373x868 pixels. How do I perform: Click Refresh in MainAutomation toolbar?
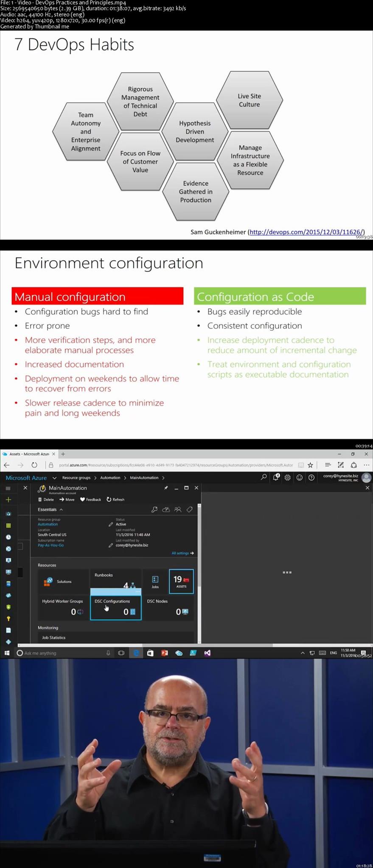115,499
